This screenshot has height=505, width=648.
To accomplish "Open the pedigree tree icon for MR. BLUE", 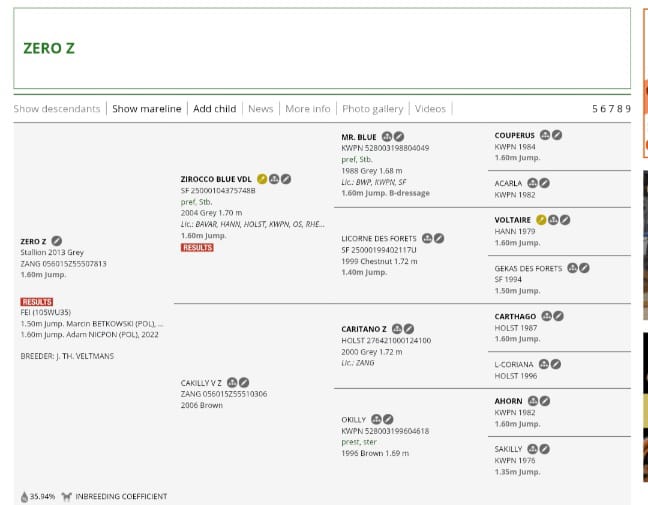I will 387,136.
